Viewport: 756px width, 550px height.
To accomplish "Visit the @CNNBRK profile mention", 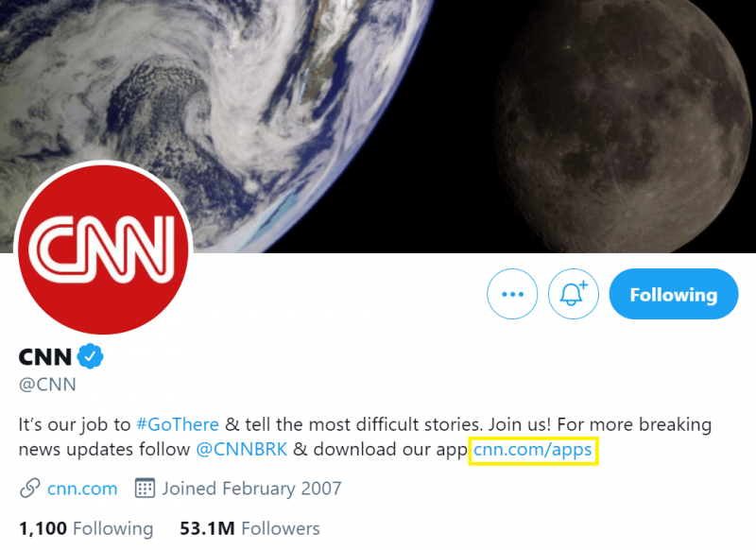I will [241, 450].
